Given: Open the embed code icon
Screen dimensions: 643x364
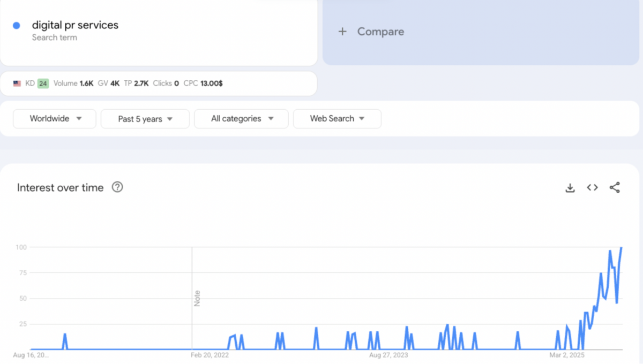Looking at the screenshot, I should pyautogui.click(x=592, y=188).
